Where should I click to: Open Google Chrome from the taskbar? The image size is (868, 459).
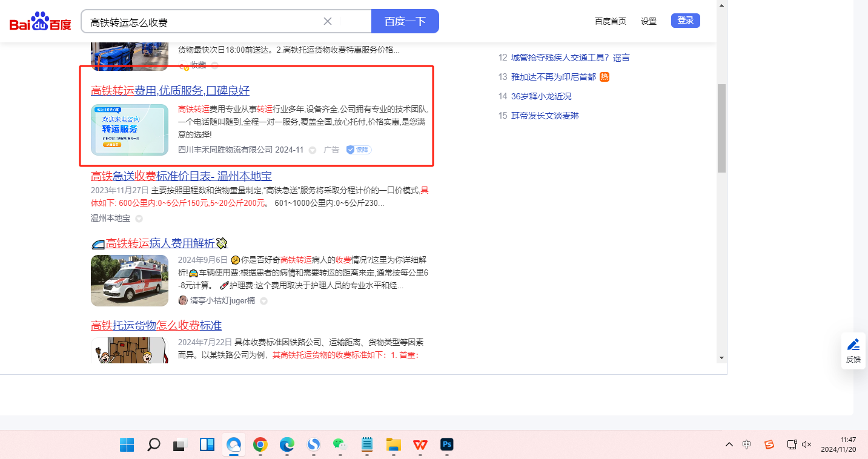pyautogui.click(x=260, y=445)
